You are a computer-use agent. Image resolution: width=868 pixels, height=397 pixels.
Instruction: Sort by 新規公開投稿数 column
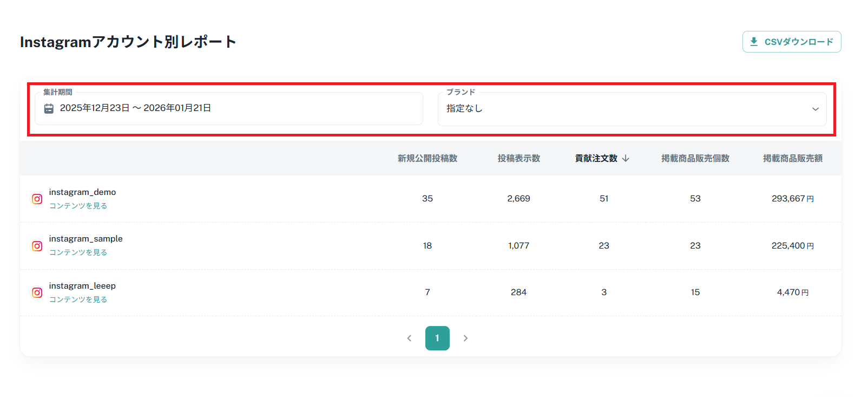[428, 158]
